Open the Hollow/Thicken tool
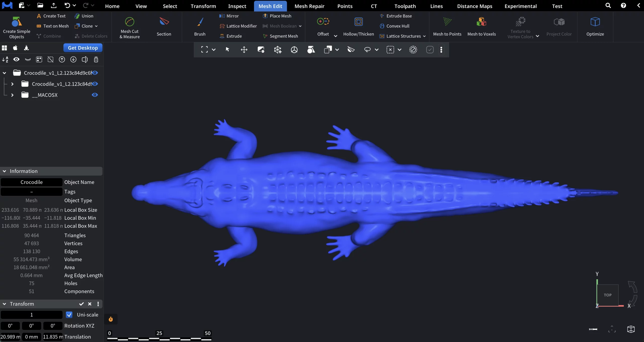 tap(358, 22)
